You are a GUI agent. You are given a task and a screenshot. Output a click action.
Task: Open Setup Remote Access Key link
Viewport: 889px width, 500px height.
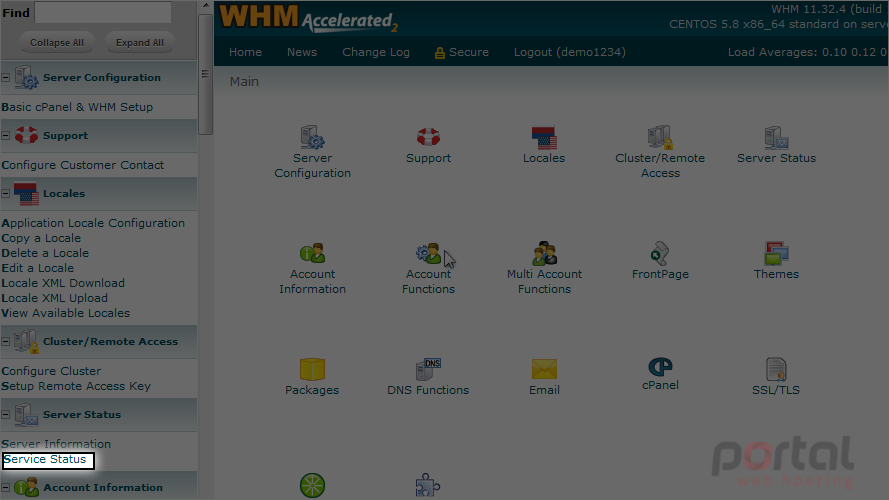click(x=76, y=386)
